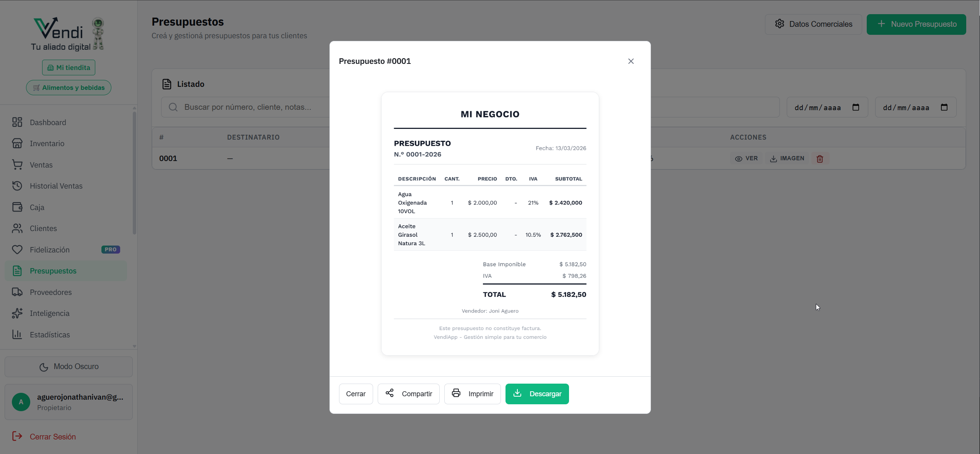
Task: Click the Compartir share icon
Action: tap(390, 393)
